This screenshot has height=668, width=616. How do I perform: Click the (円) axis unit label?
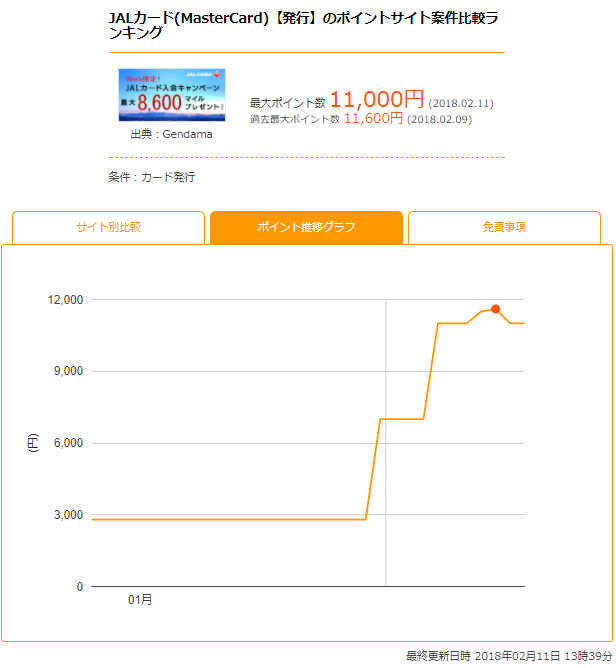33,443
